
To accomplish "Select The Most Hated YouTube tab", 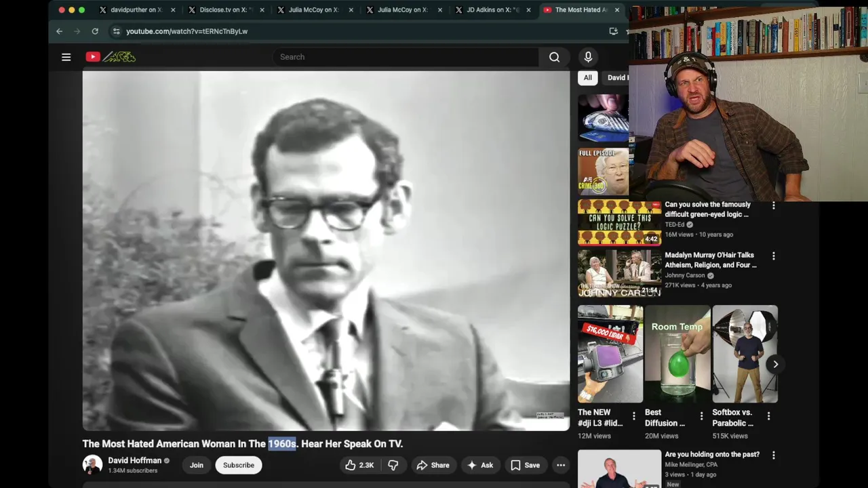I will [x=580, y=10].
